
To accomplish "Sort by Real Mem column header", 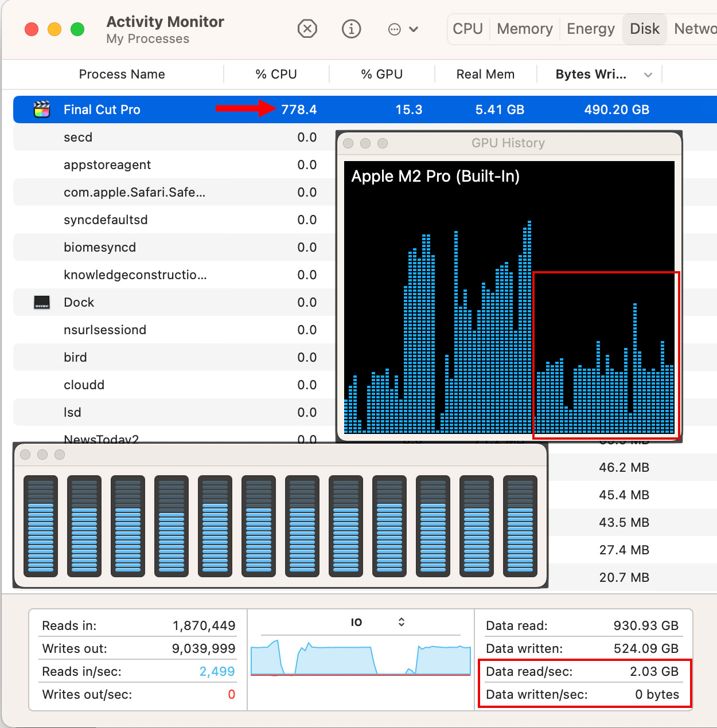I will [x=485, y=74].
